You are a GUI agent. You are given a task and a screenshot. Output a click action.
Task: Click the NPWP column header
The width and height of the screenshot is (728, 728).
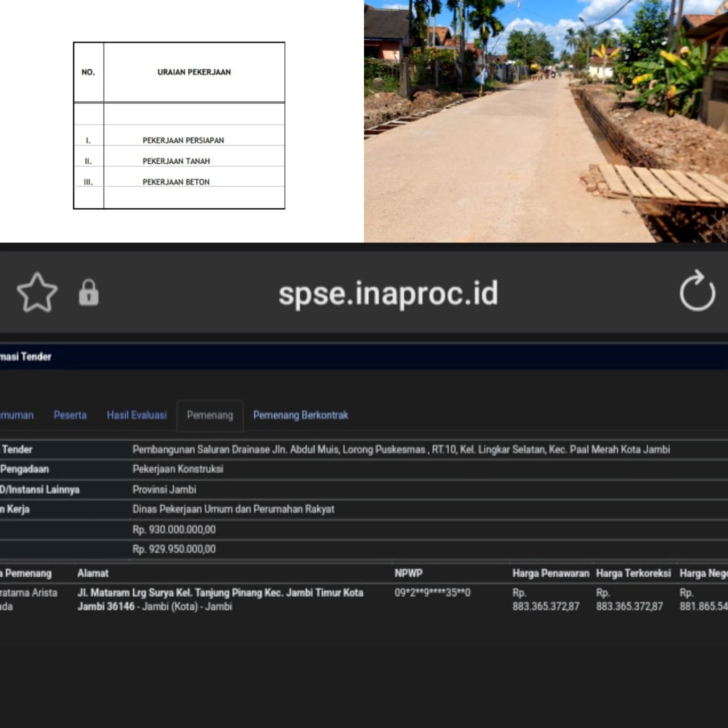(408, 573)
